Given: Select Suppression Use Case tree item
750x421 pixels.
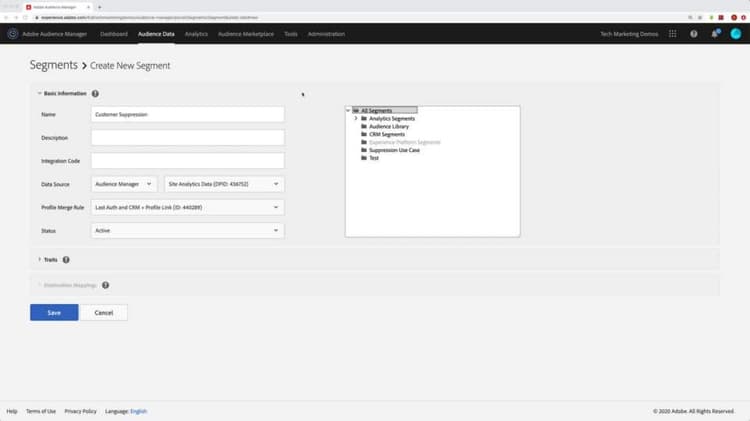Looking at the screenshot, I should click(x=394, y=150).
